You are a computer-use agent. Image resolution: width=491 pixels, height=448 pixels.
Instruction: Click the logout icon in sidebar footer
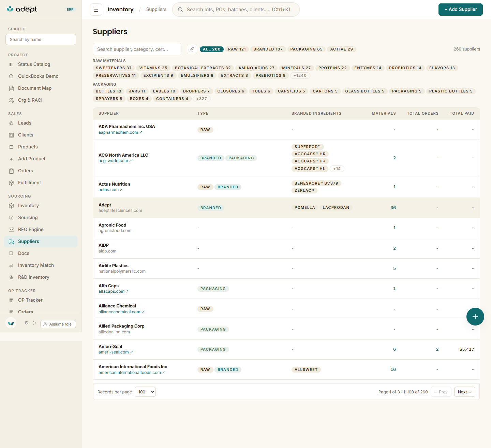(x=34, y=323)
